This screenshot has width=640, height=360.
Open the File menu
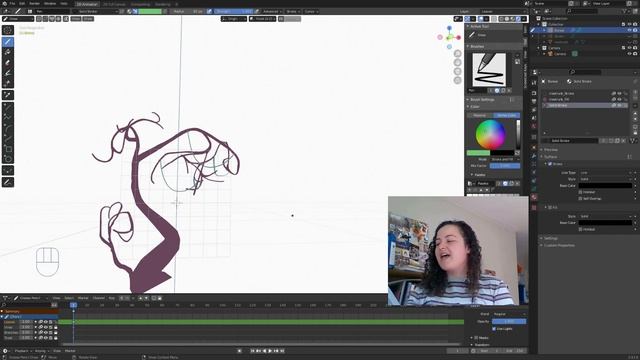click(12, 3)
